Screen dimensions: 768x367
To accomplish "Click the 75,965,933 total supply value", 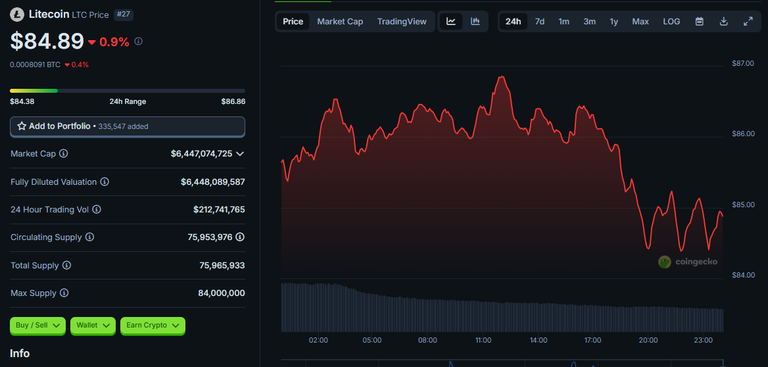I will tap(222, 266).
